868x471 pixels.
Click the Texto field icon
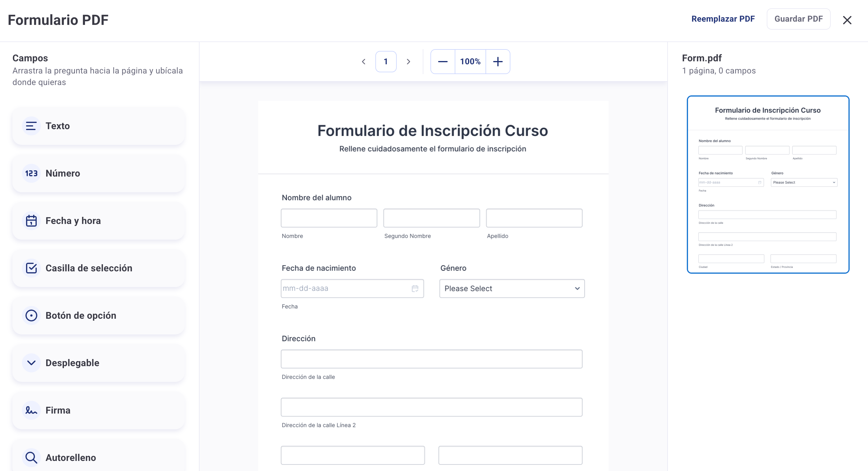pyautogui.click(x=31, y=126)
